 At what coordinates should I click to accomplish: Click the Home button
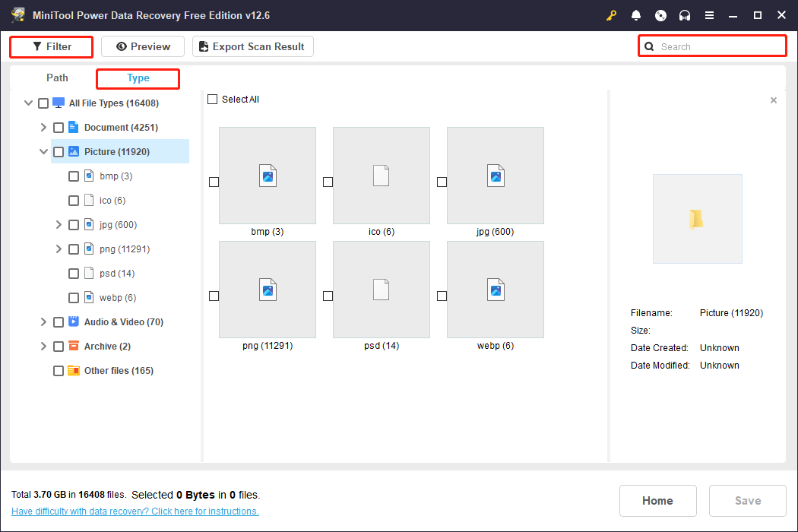coord(657,500)
